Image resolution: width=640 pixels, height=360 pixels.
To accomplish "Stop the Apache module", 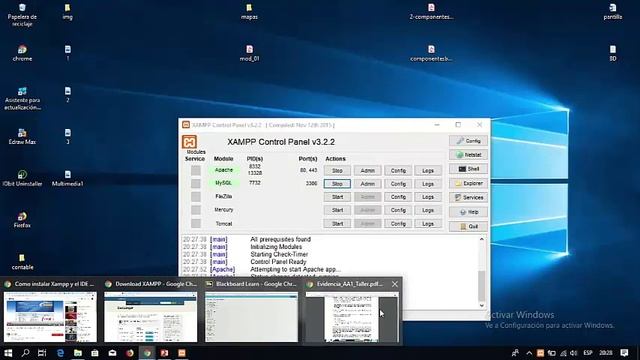I will [x=337, y=171].
